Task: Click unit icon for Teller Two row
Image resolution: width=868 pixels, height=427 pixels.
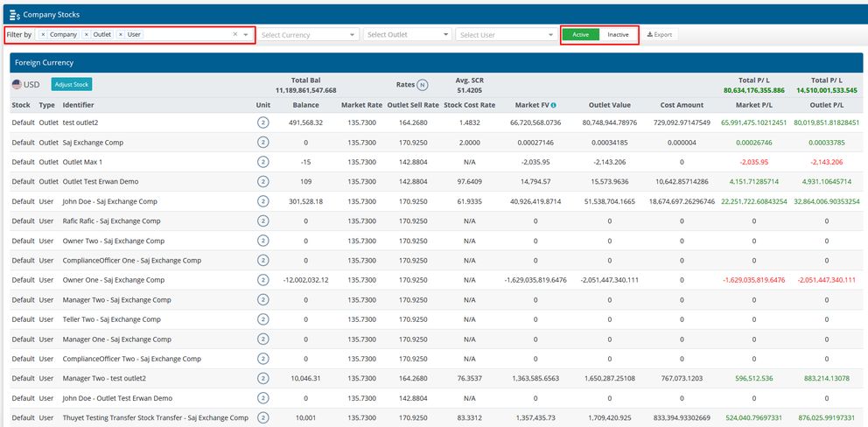Action: (263, 319)
